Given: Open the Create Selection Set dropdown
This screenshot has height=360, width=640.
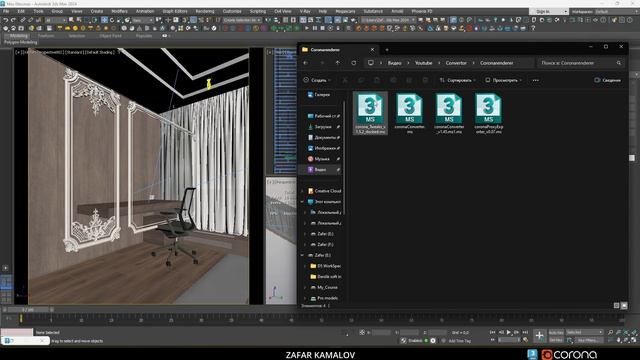Looking at the screenshot, I should coord(242,20).
